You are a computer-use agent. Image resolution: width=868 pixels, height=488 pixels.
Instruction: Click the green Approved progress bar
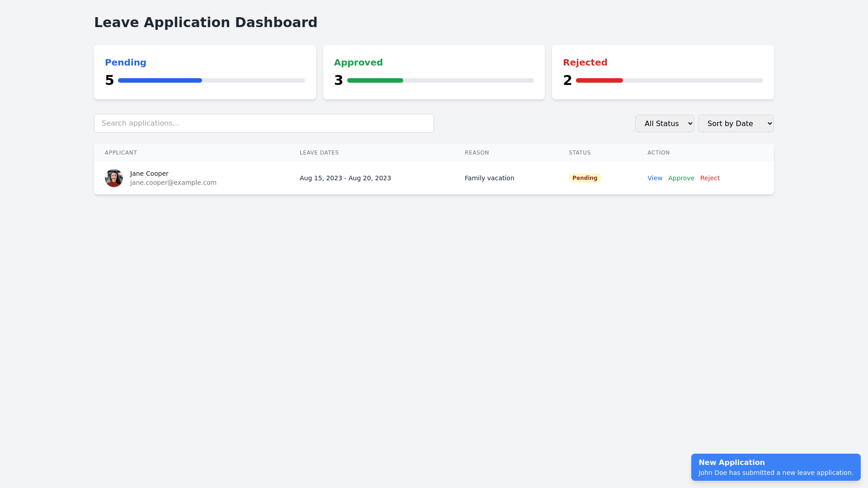(x=375, y=80)
